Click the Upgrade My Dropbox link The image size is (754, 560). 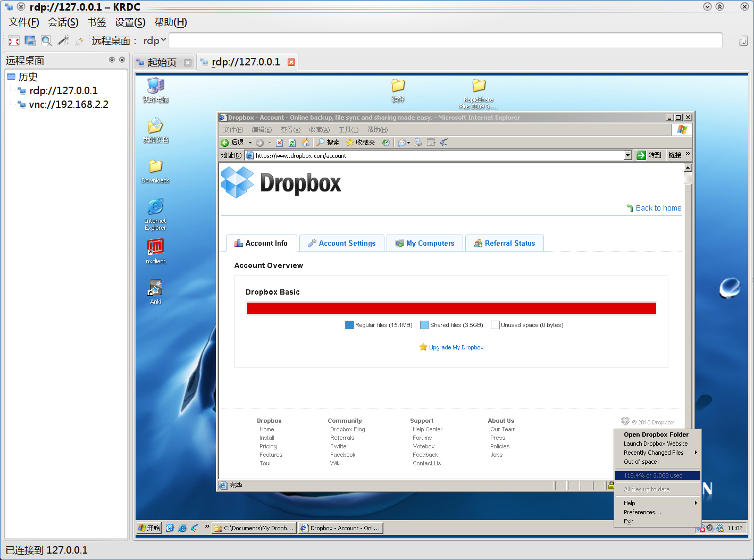coord(456,347)
